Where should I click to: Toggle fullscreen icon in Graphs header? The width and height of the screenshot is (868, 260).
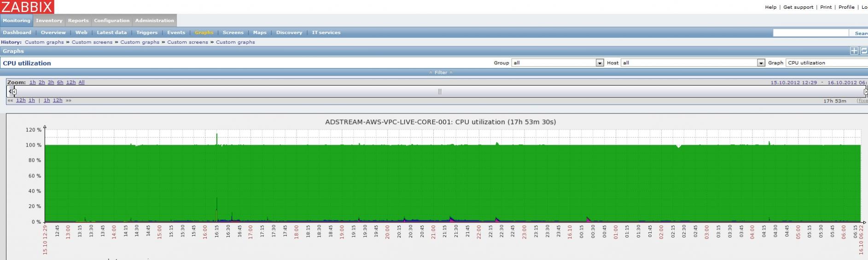(863, 51)
